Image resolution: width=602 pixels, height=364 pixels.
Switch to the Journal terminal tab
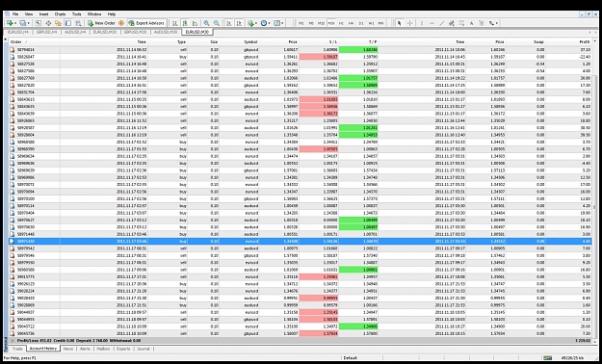coord(144,349)
